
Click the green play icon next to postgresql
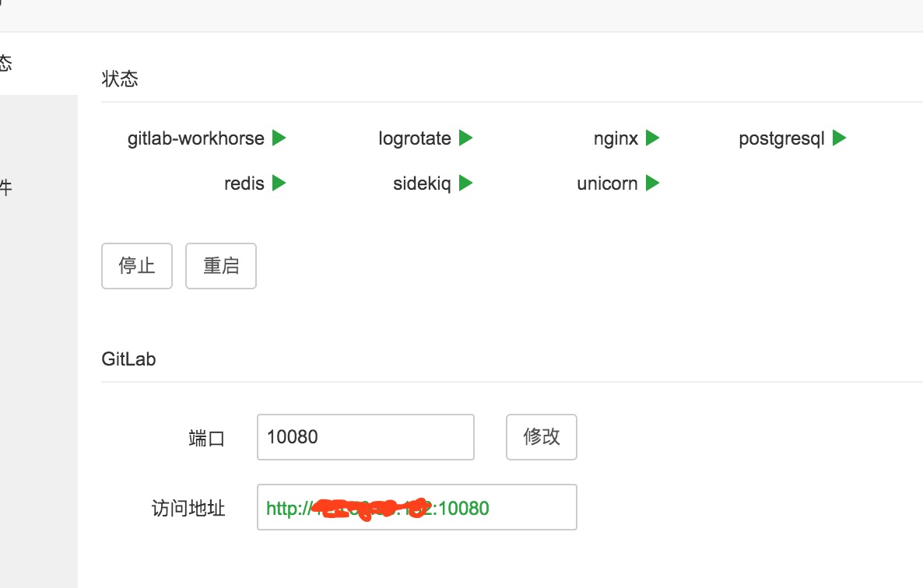(839, 138)
